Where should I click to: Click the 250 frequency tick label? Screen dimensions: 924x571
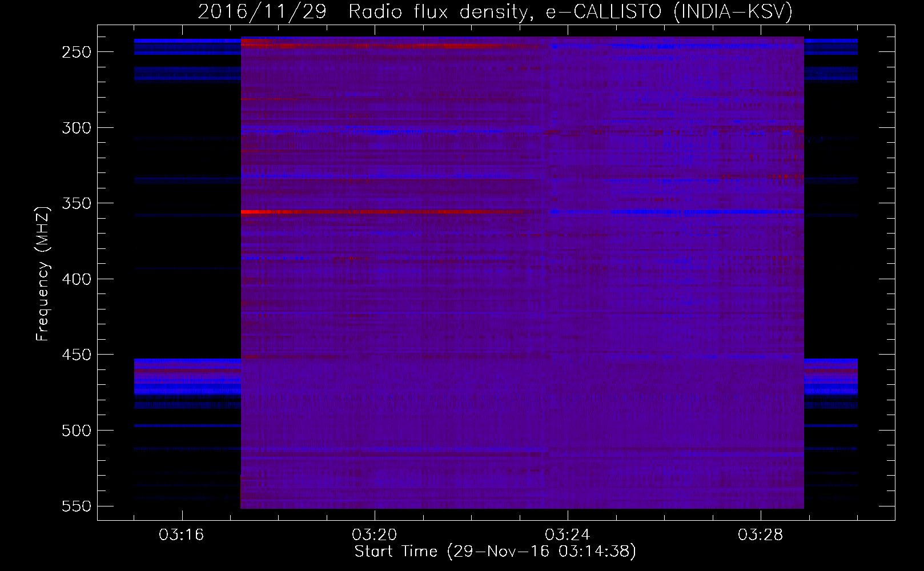point(77,52)
